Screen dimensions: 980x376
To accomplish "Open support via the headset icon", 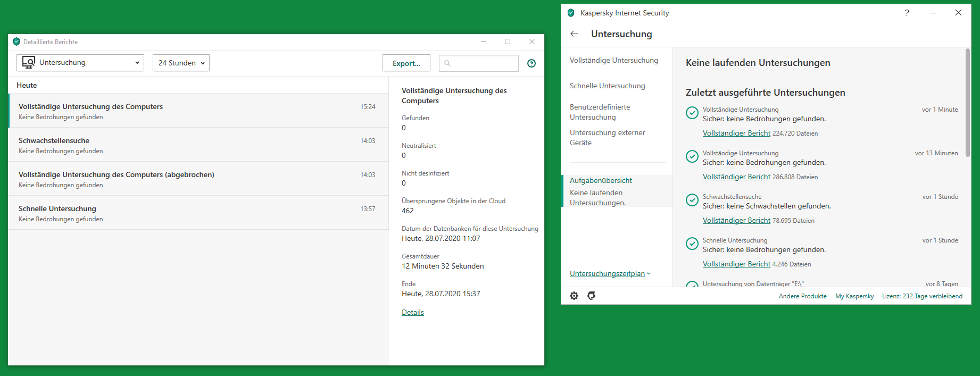I will coord(591,296).
